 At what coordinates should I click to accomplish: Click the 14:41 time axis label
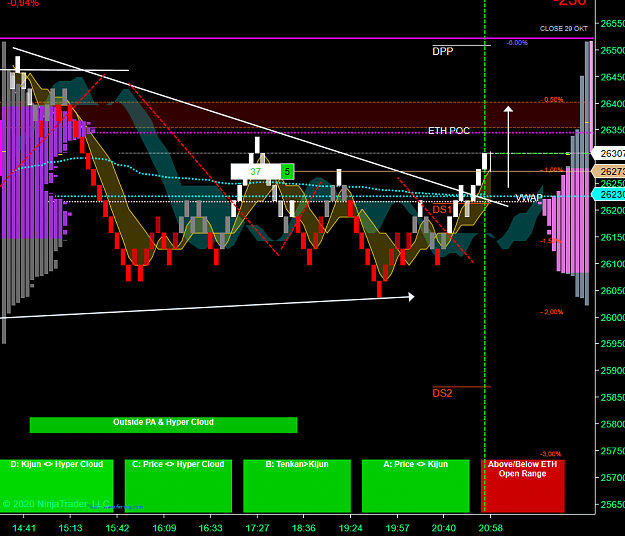click(24, 528)
